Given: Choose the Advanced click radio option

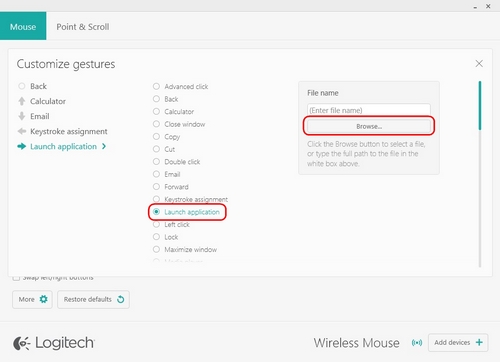Looking at the screenshot, I should pos(180,87).
